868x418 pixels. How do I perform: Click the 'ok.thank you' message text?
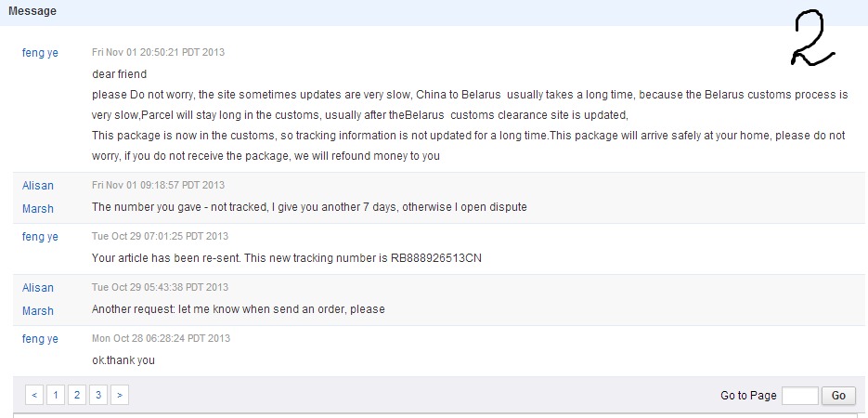[x=123, y=360]
